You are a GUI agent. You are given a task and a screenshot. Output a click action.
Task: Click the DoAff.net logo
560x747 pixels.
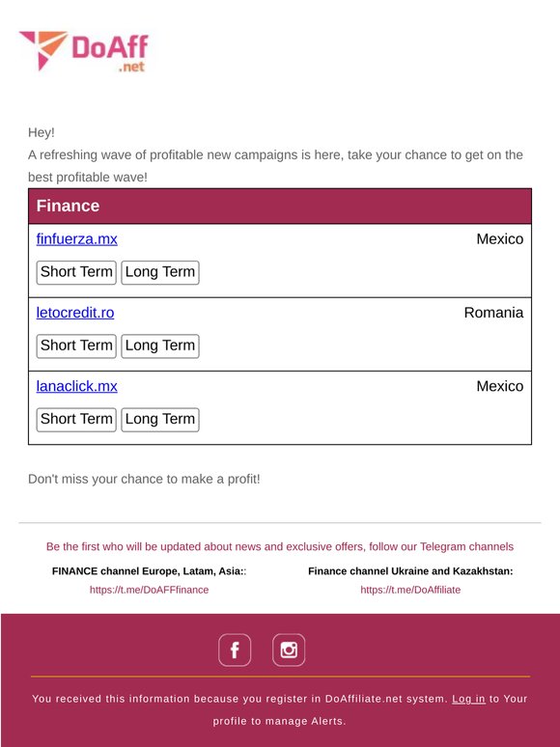[x=83, y=50]
